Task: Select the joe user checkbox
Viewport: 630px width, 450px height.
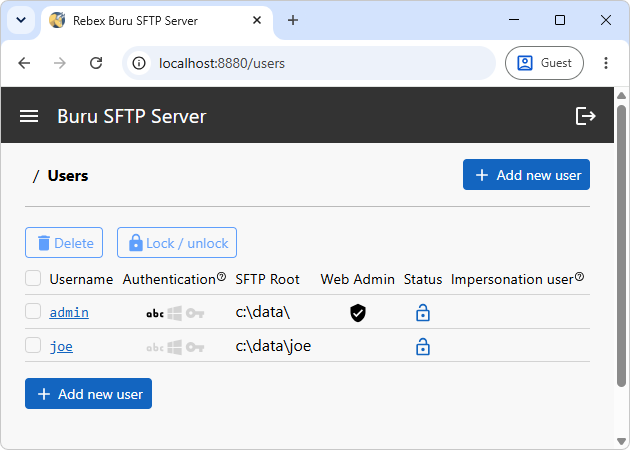Action: [33, 346]
